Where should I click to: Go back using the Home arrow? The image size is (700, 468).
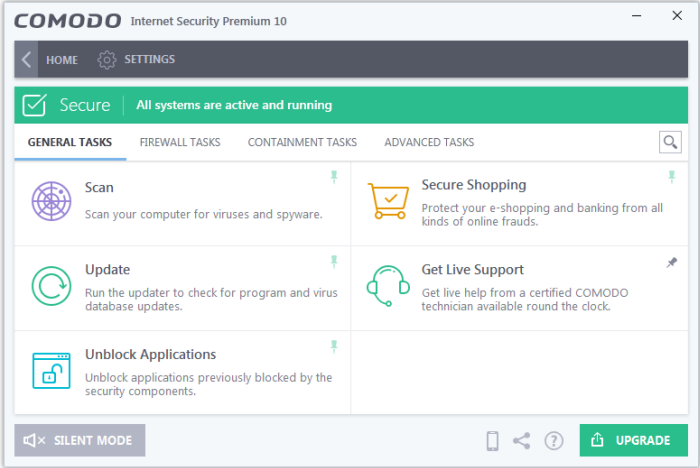pos(27,60)
